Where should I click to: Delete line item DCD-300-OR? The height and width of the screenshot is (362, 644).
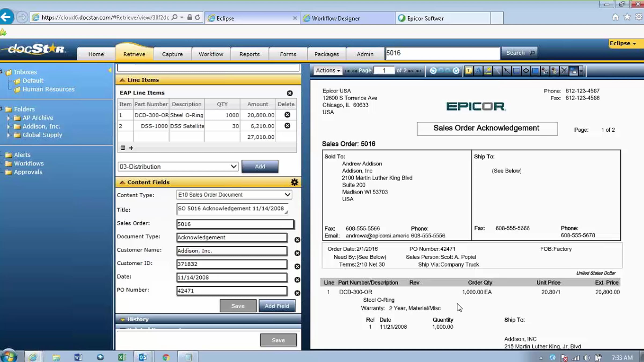point(287,115)
